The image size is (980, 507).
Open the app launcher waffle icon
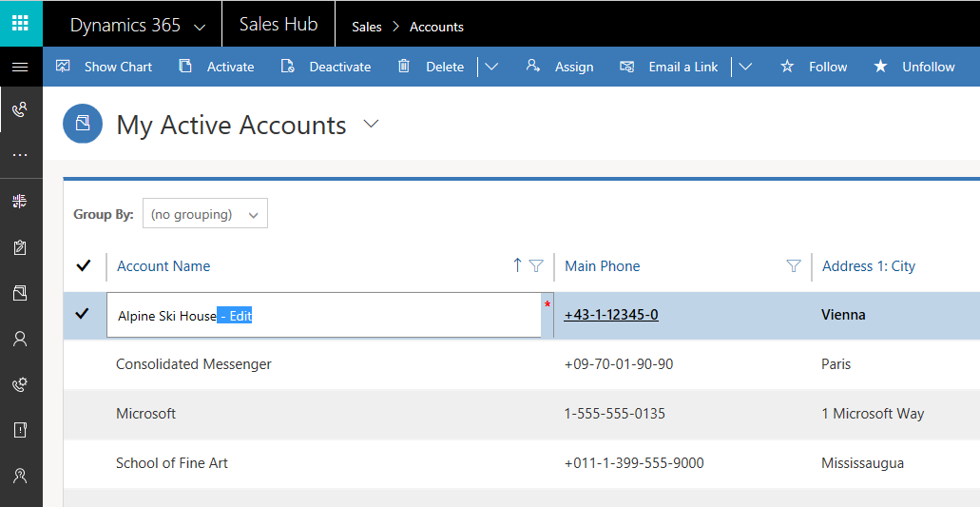point(21,23)
